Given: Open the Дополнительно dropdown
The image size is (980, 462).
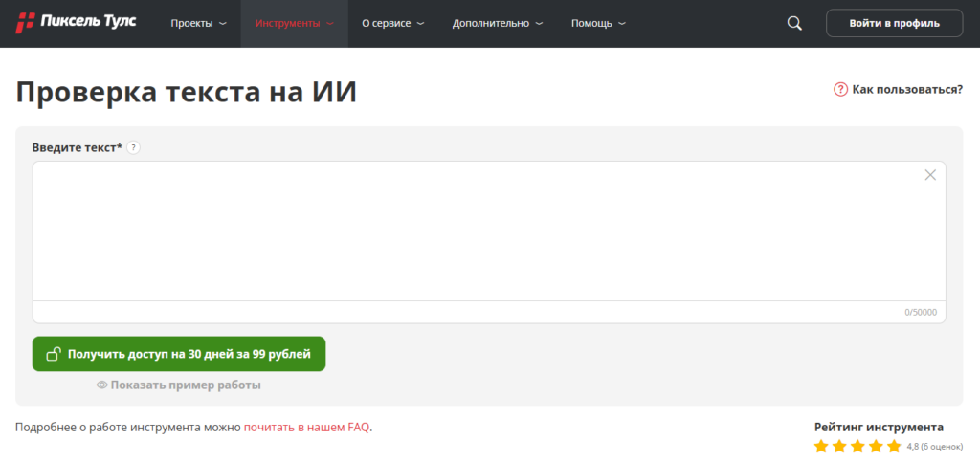Looking at the screenshot, I should (498, 24).
